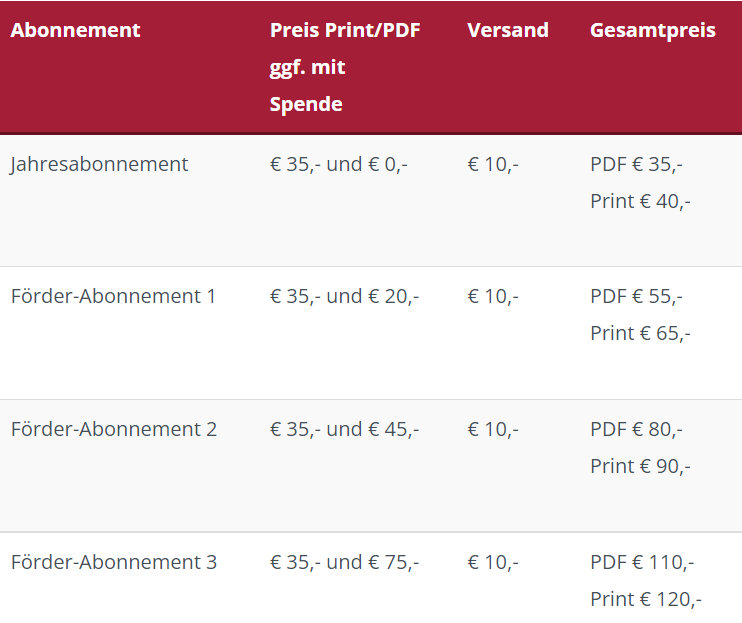The width and height of the screenshot is (742, 623).
Task: Click total 'Print € 90,-'
Action: pos(640,466)
